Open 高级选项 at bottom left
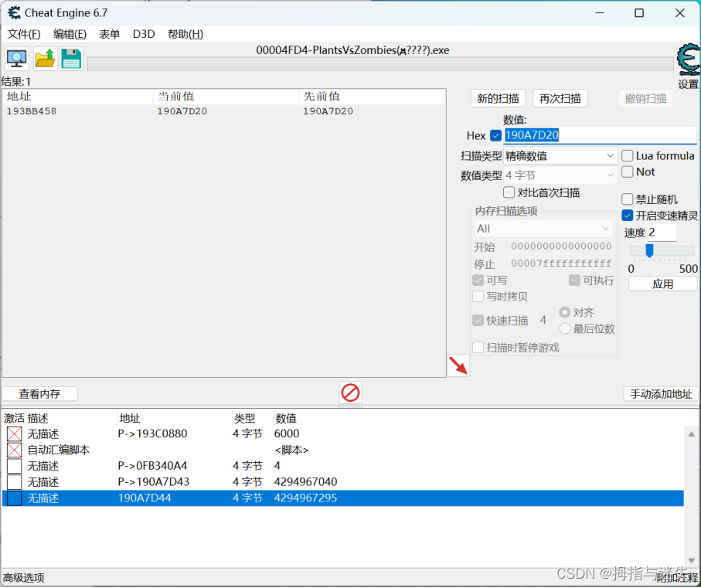Image resolution: width=701 pixels, height=588 pixels. [24, 578]
